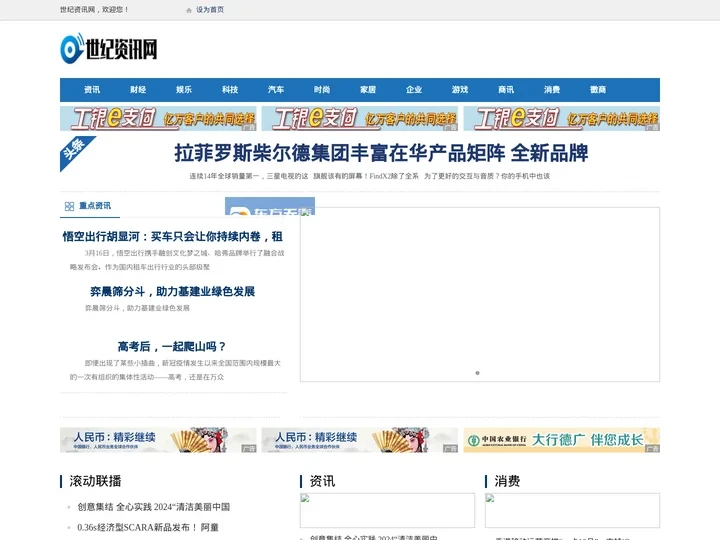Open sub-headline 为了更好的交互与音质

487,176
